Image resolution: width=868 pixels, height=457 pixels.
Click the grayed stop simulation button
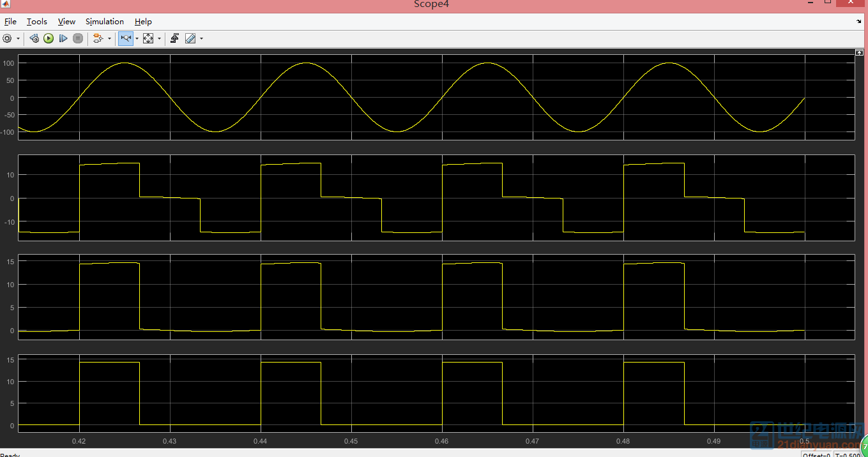tap(78, 38)
